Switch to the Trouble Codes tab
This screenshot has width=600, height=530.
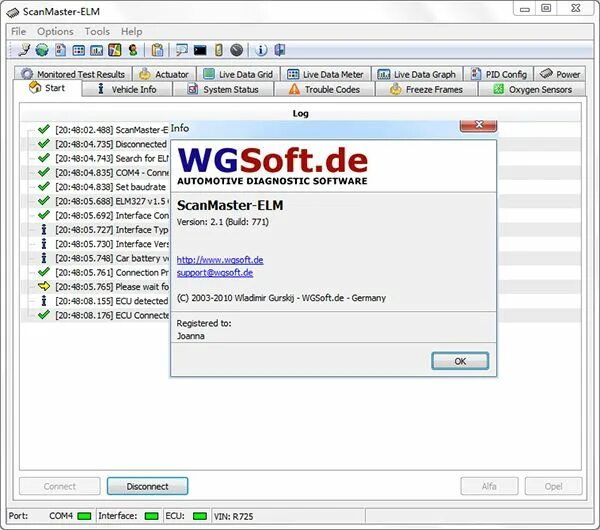tap(324, 89)
